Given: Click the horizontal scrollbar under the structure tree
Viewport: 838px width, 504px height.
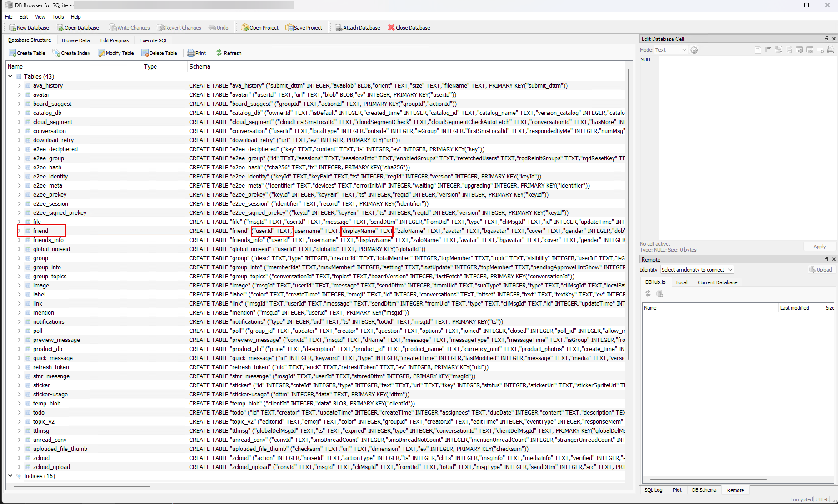Looking at the screenshot, I should click(x=82, y=486).
